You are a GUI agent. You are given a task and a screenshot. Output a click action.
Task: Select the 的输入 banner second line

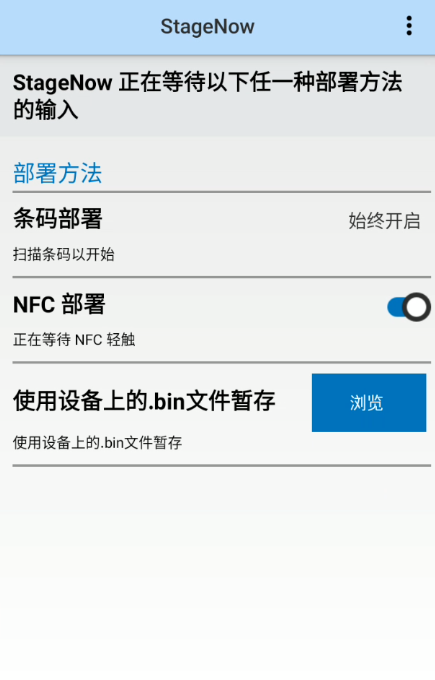click(x=46, y=110)
